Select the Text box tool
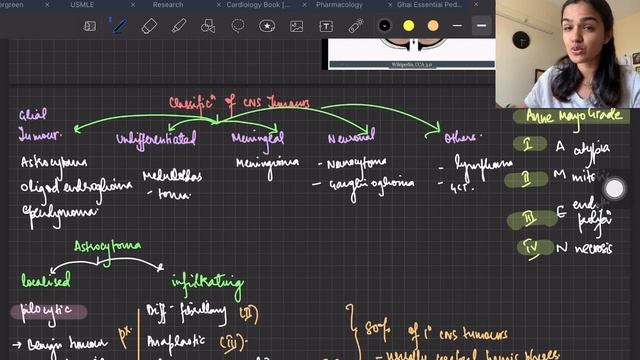640x360 pixels. point(326,26)
